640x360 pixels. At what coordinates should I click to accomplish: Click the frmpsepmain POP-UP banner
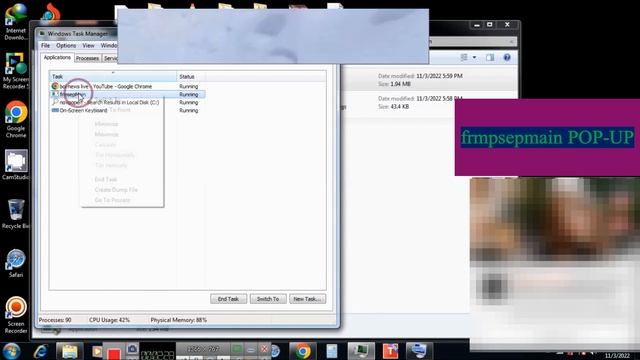[x=547, y=137]
